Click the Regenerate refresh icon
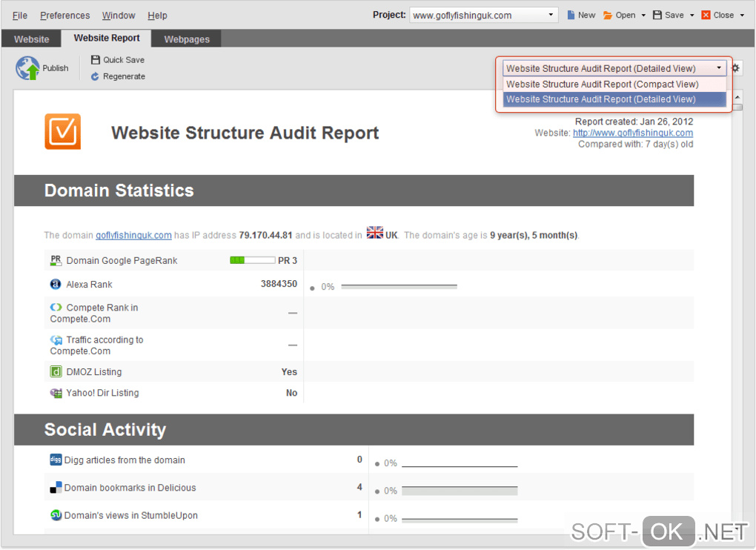756x550 pixels. coord(95,76)
